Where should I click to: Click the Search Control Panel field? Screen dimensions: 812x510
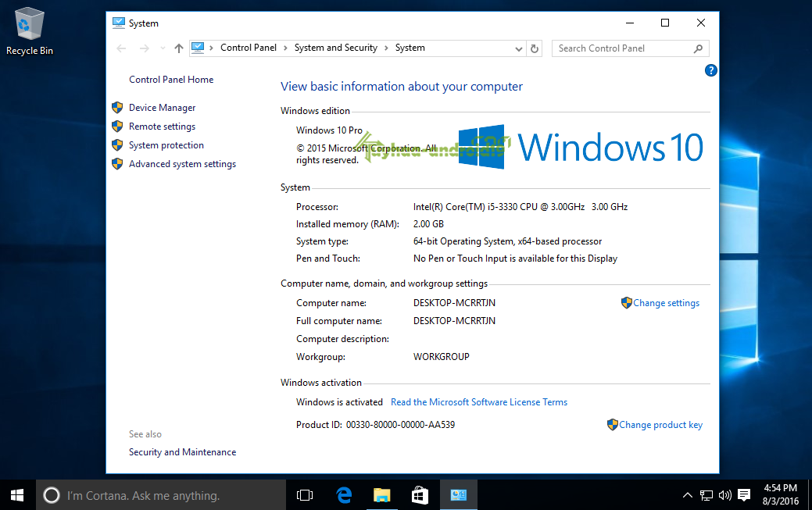(621, 48)
